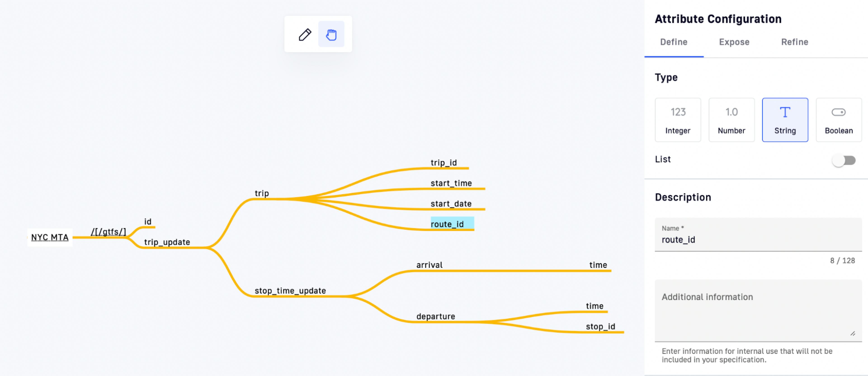Click the text area resize handle
Viewport: 868px width, 376px height.
pos(852,334)
